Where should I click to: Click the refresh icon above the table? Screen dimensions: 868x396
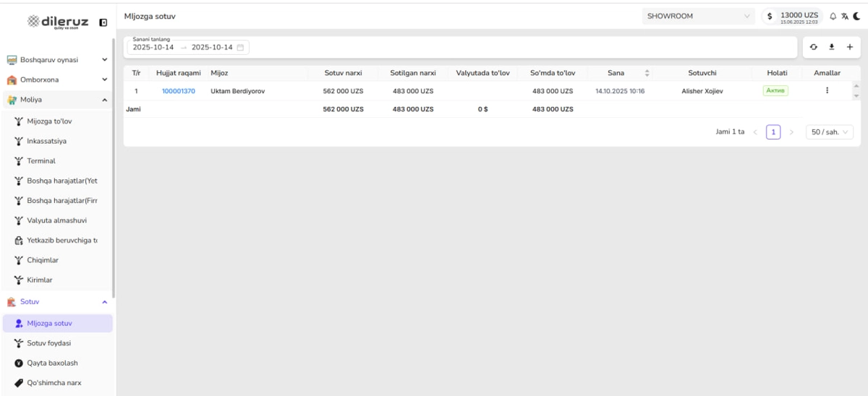point(813,47)
